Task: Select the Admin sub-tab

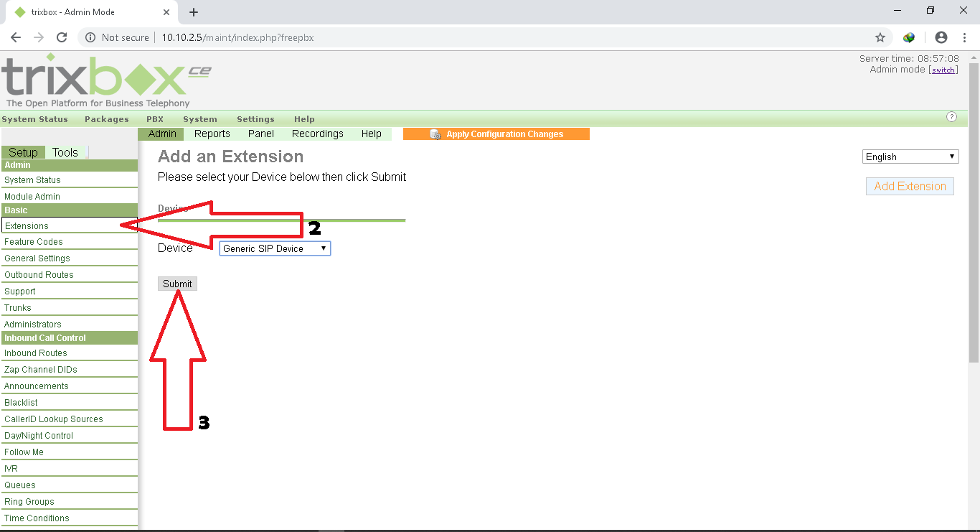Action: coord(162,134)
